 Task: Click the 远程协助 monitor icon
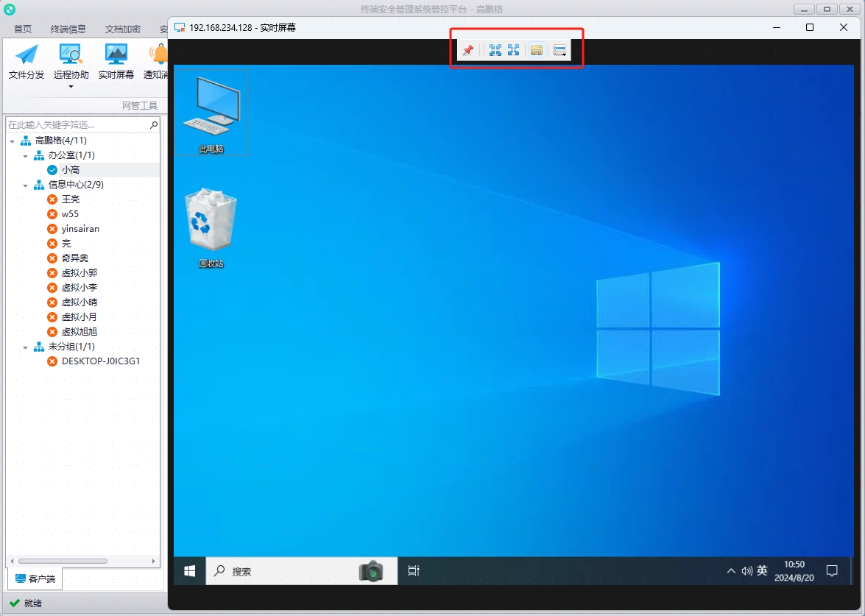(x=71, y=55)
